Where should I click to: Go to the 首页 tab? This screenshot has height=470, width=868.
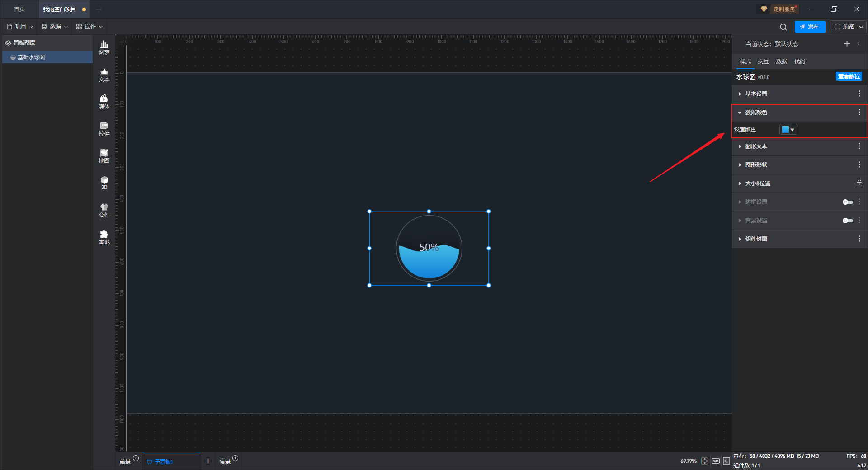point(19,9)
